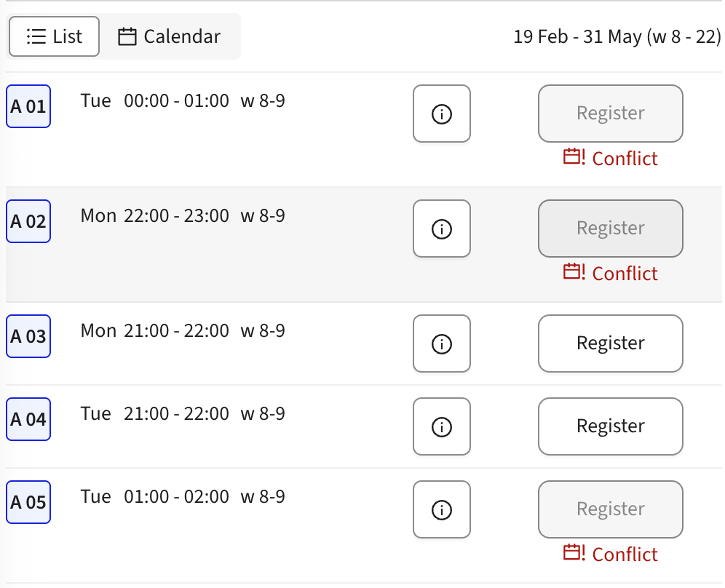Click the conflict calendar icon under A 01
The image size is (725, 588).
click(x=574, y=157)
